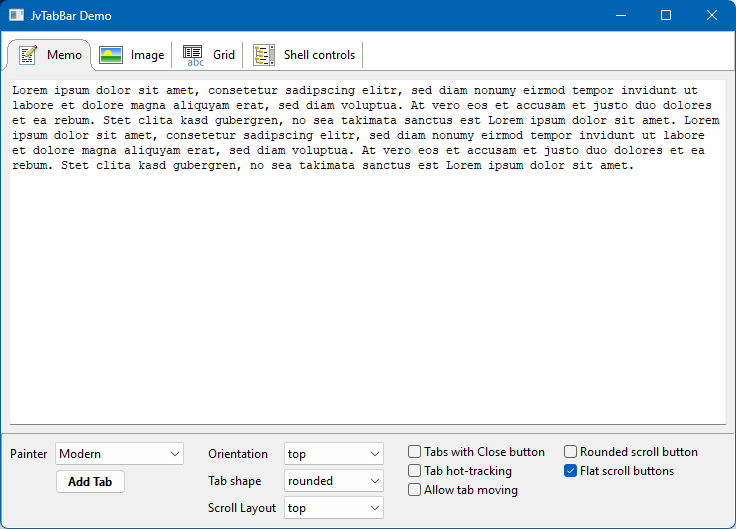Open the Grid tab label
This screenshot has height=529, width=736.
[224, 55]
